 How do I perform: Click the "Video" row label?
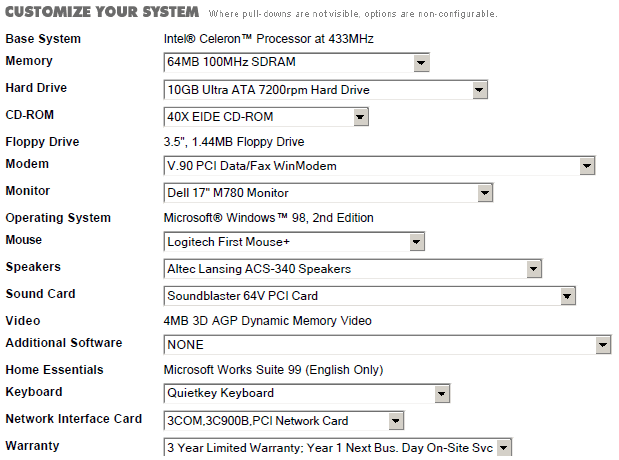pyautogui.click(x=23, y=321)
